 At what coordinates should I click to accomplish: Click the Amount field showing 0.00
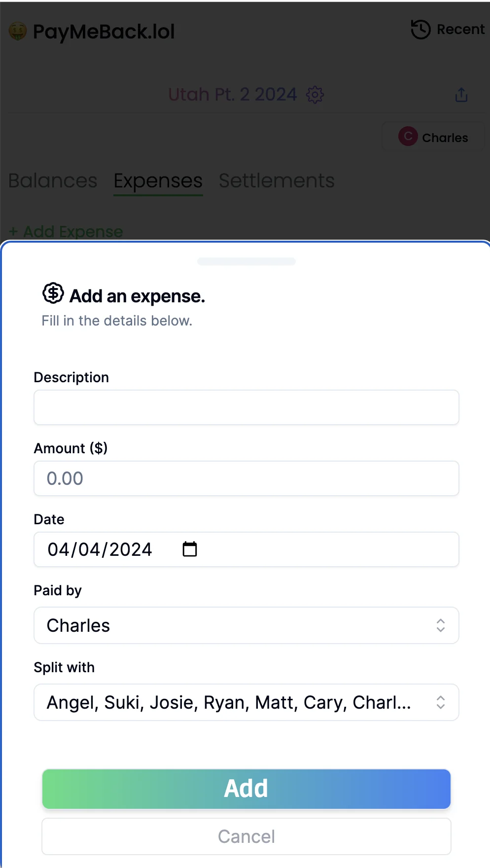click(246, 478)
